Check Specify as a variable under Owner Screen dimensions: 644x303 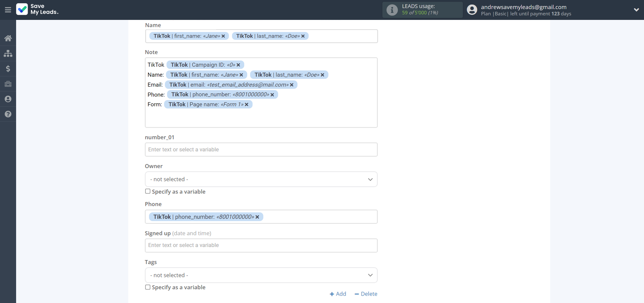pyautogui.click(x=148, y=191)
